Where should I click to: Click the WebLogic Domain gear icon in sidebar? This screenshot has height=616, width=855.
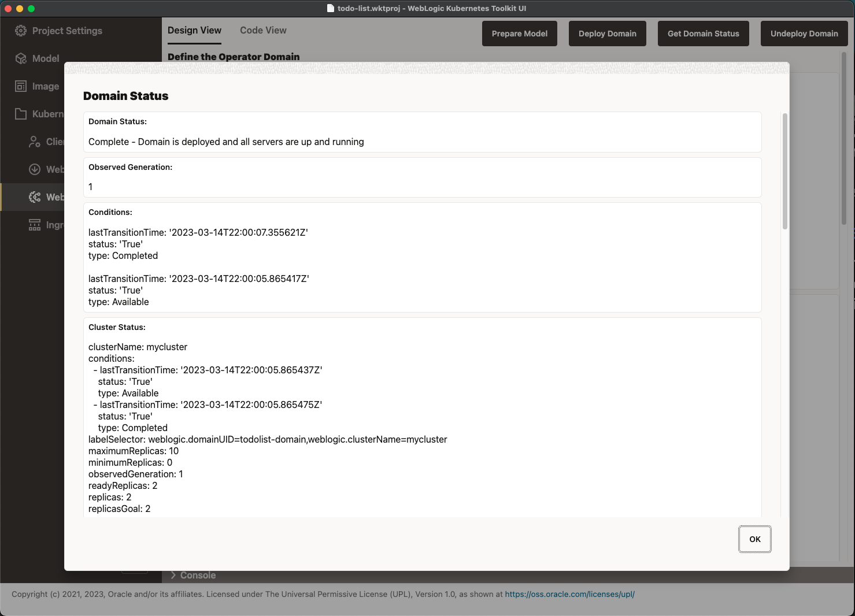(x=35, y=197)
